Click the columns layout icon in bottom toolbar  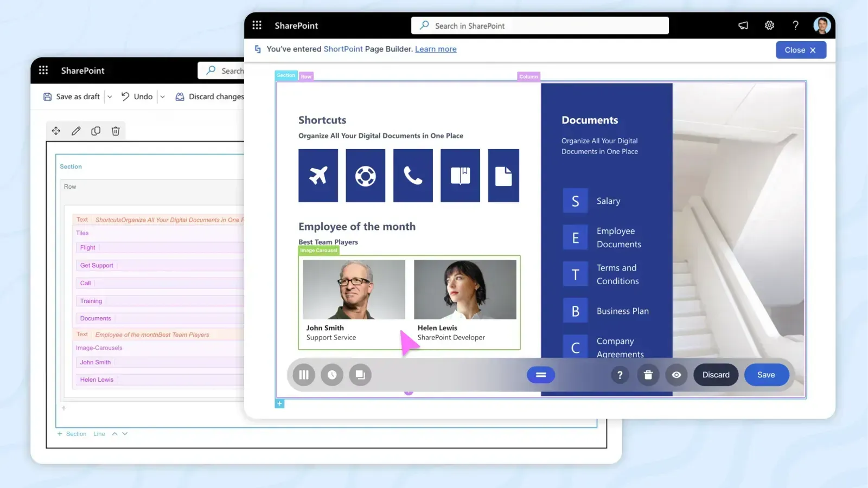304,375
